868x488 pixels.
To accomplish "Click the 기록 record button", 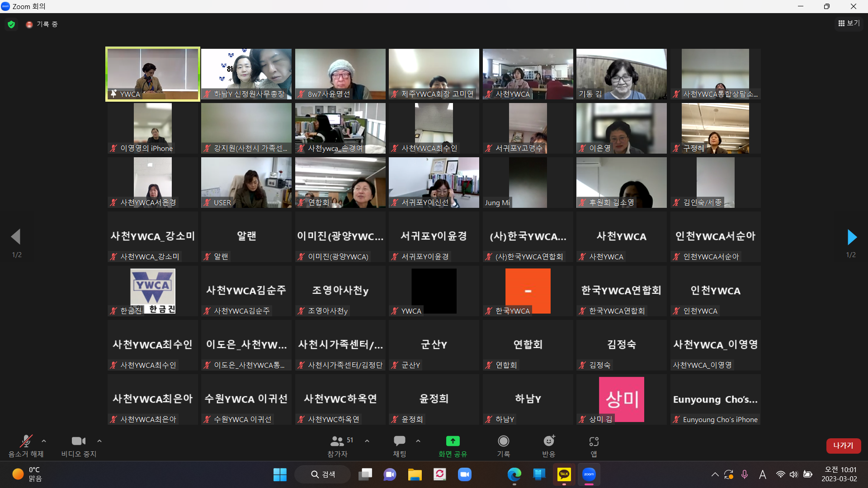I will [503, 446].
